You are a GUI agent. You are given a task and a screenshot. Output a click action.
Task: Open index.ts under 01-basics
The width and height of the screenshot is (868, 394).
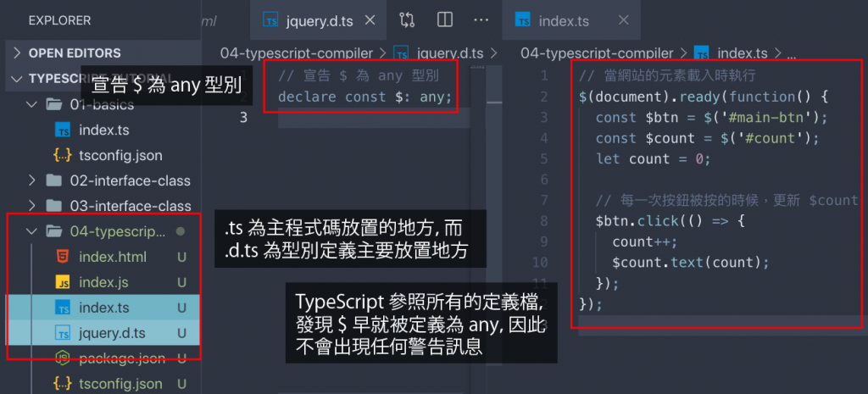103,130
